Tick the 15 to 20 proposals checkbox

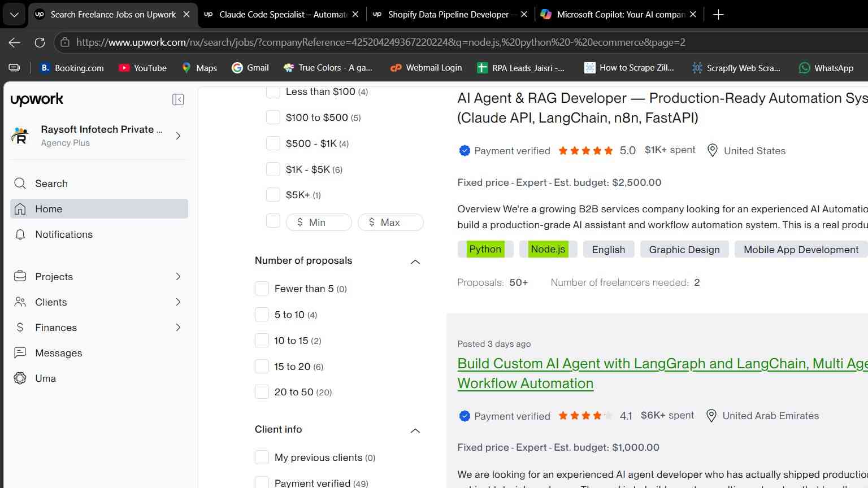click(262, 367)
